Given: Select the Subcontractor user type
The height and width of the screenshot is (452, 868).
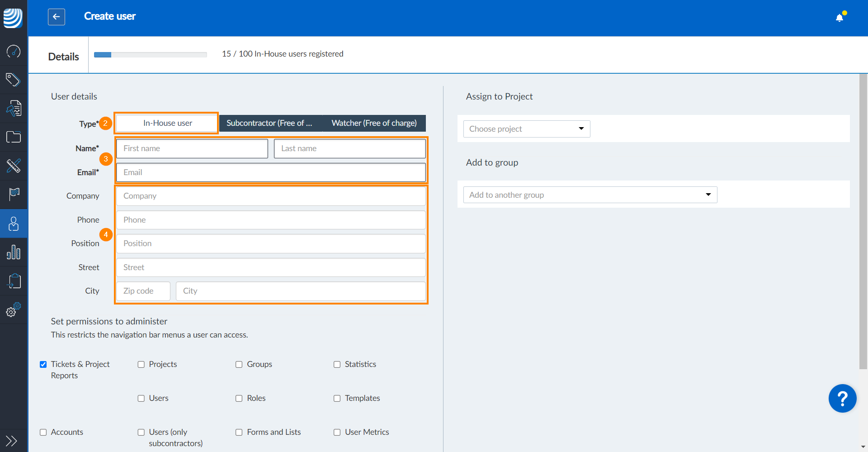Looking at the screenshot, I should click(269, 123).
